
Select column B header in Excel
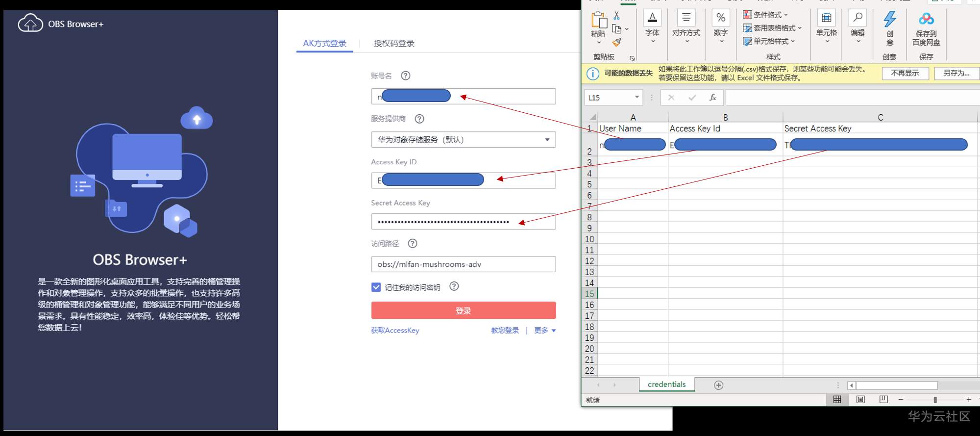point(726,117)
